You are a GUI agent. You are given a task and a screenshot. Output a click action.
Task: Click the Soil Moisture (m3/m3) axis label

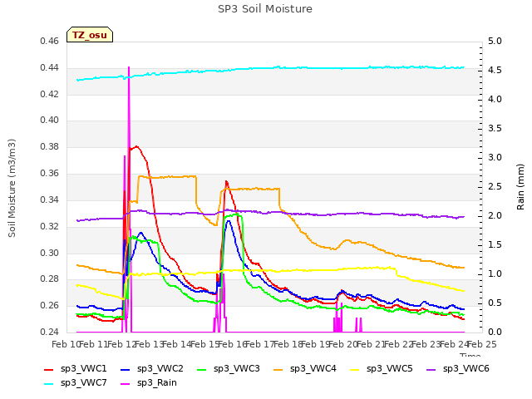click(12, 188)
